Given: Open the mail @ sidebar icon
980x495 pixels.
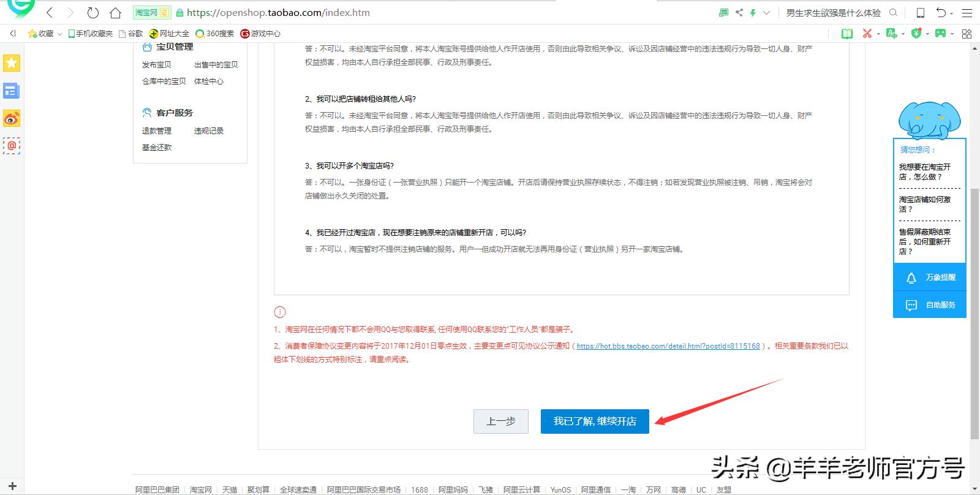Looking at the screenshot, I should point(12,146).
